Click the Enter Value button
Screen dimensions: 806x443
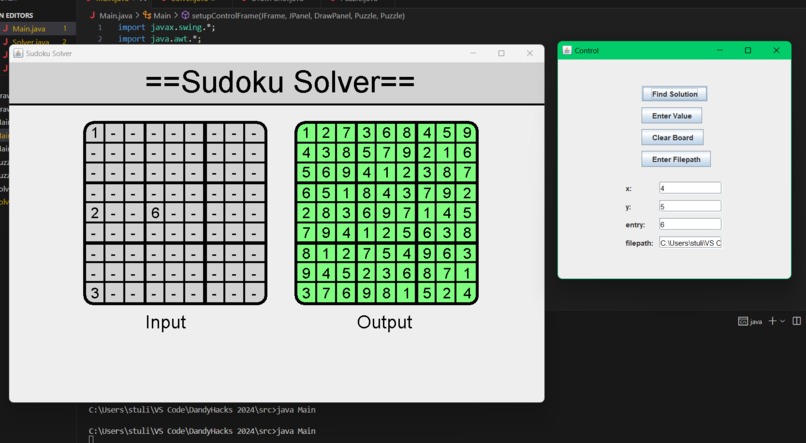[x=671, y=116]
